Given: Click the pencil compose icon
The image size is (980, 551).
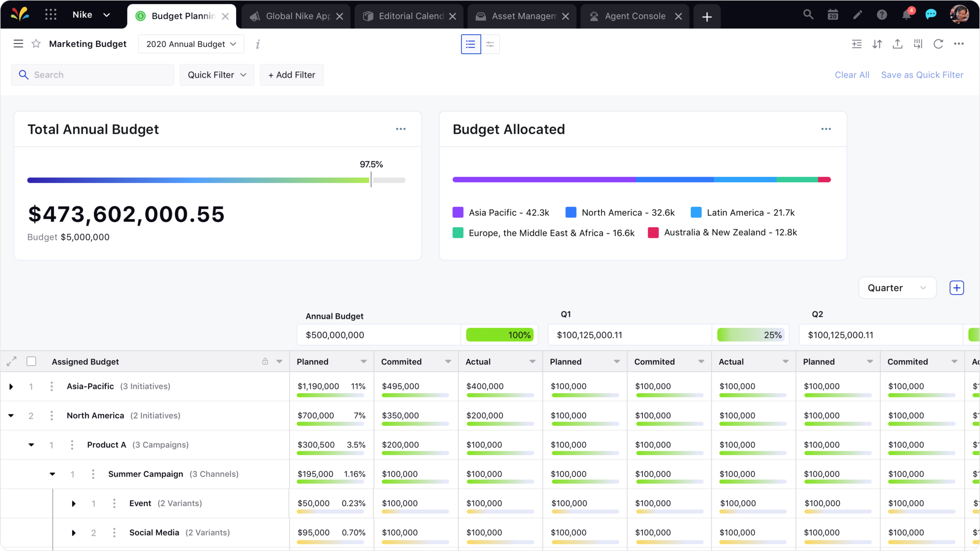Looking at the screenshot, I should pyautogui.click(x=857, y=15).
